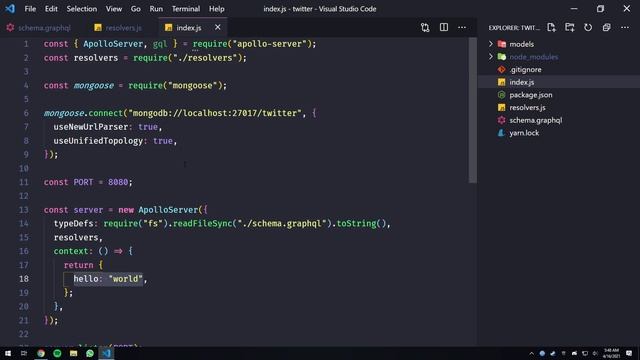Image resolution: width=640 pixels, height=360 pixels.
Task: Click the yarn icon beside yarn.lock
Action: click(502, 133)
